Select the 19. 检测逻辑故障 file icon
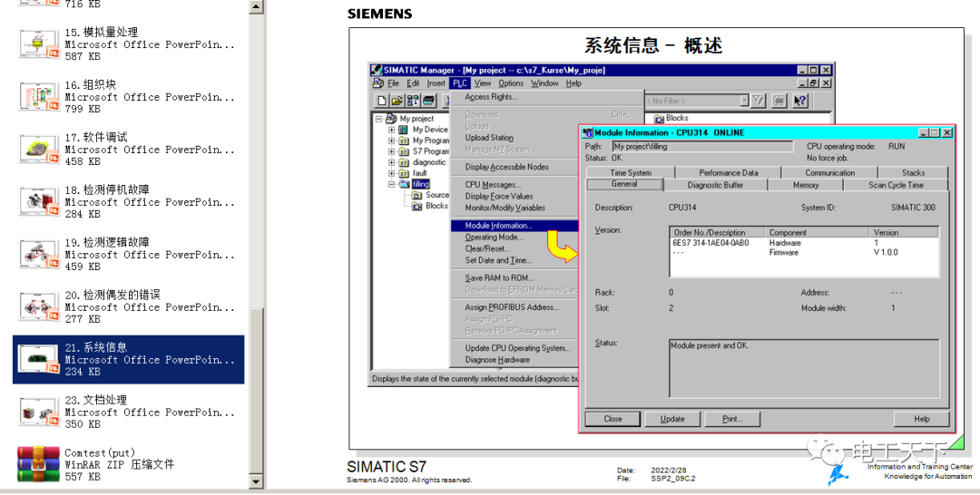The width and height of the screenshot is (980, 495). pyautogui.click(x=39, y=254)
